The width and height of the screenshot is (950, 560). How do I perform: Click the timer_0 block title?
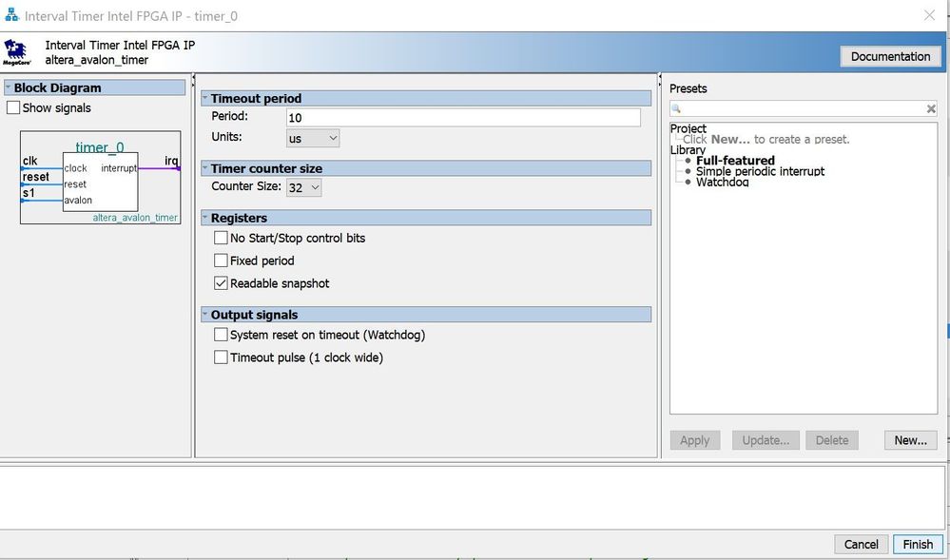click(x=100, y=146)
